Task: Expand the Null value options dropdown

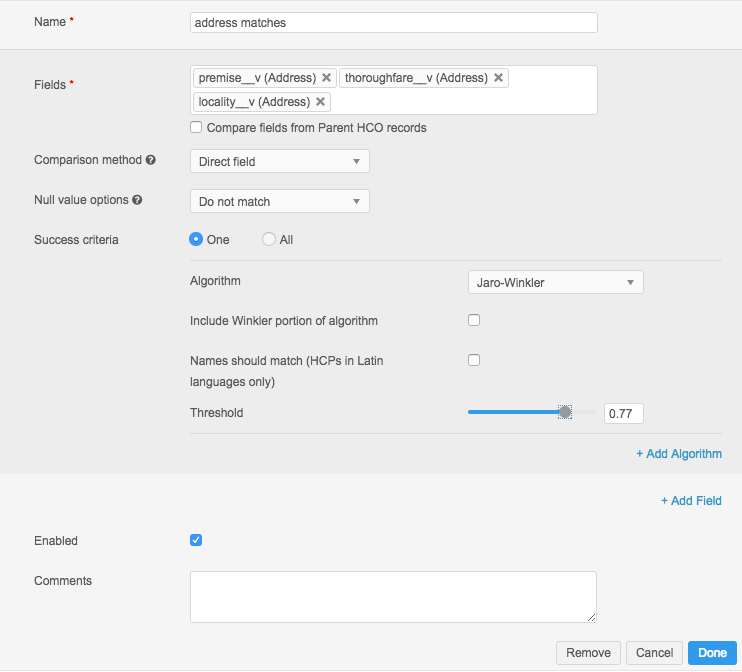Action: (279, 202)
